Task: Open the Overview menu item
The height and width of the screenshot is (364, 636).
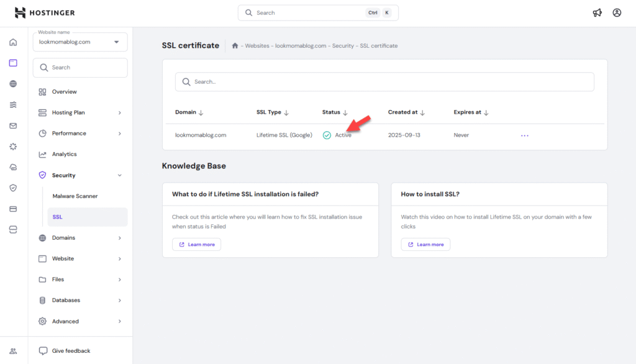Action: coord(65,92)
